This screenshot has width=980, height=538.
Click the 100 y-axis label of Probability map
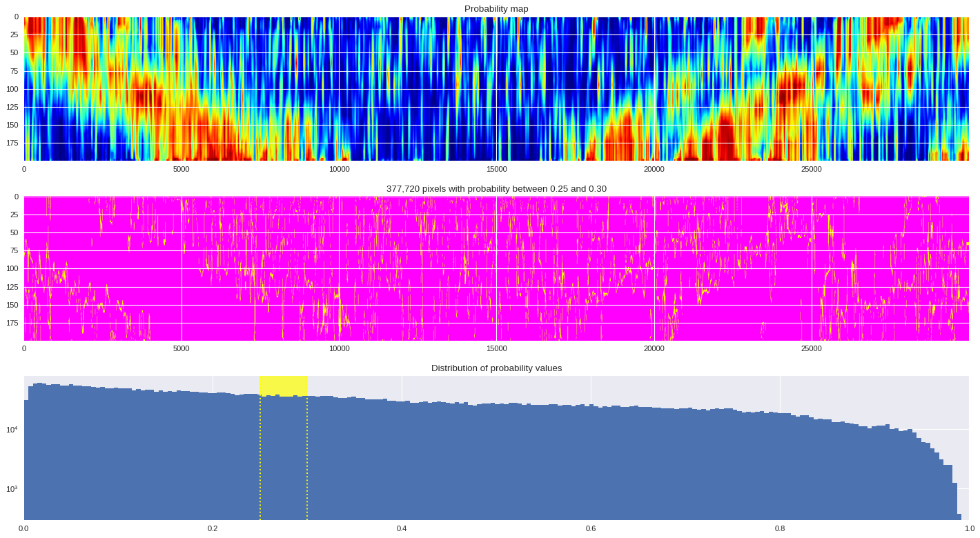tap(12, 89)
